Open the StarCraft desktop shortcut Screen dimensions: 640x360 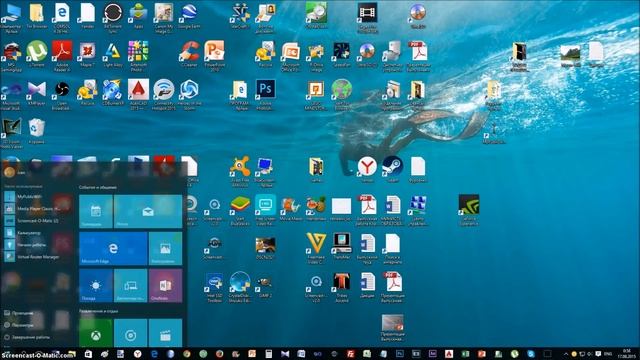pyautogui.click(x=240, y=16)
